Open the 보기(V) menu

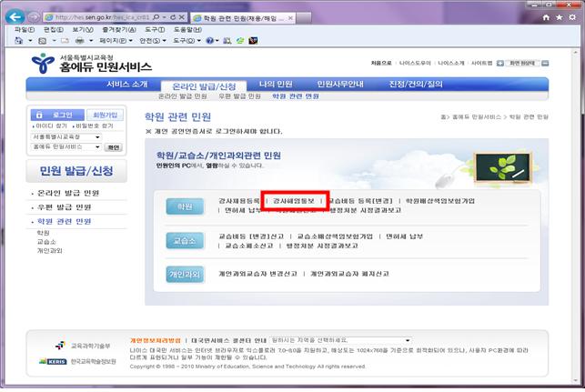tap(83, 29)
